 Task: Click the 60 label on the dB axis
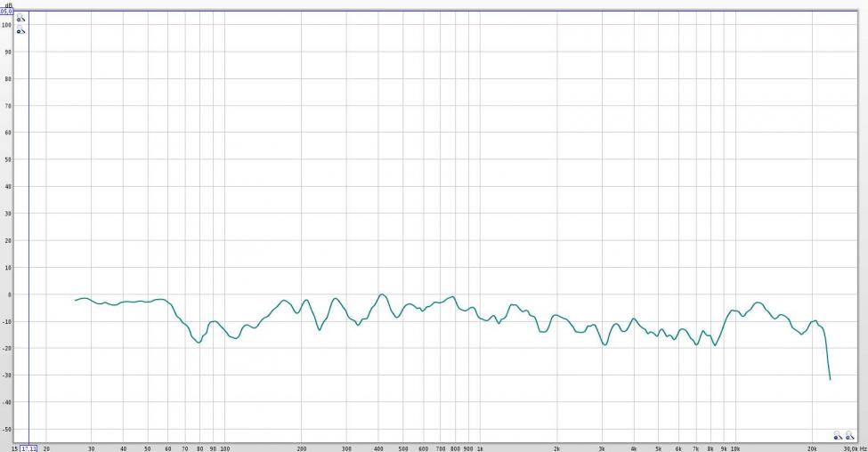point(8,133)
